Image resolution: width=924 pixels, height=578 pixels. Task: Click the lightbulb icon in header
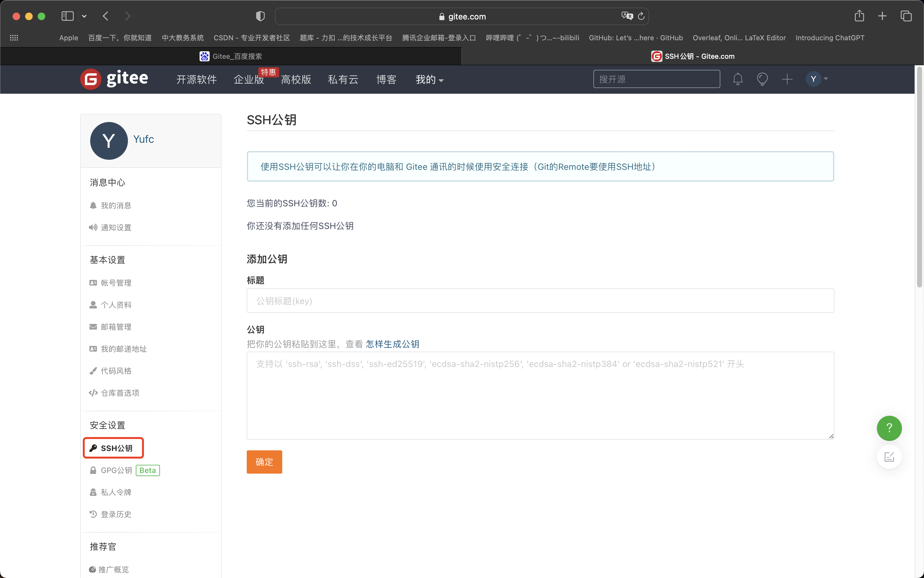[x=762, y=79]
